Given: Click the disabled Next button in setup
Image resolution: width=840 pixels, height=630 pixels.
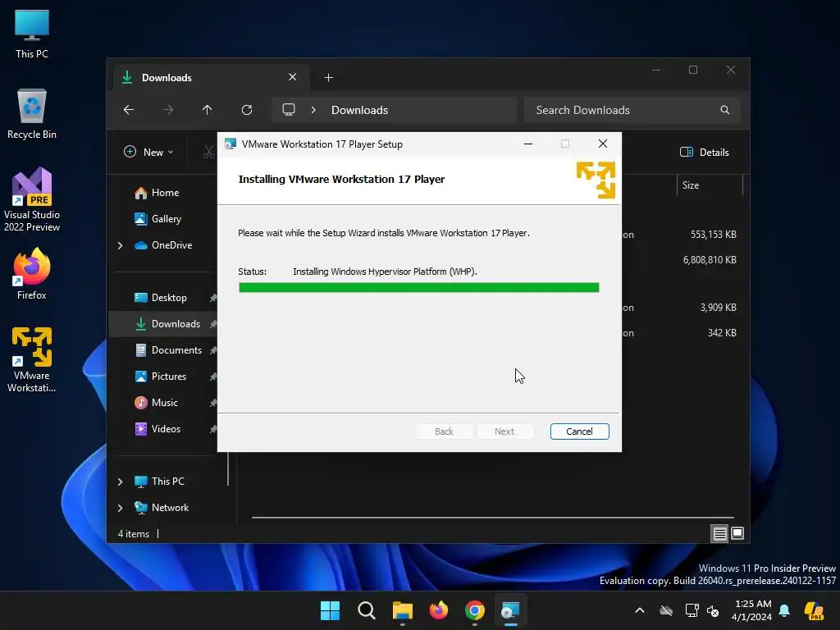Looking at the screenshot, I should click(504, 431).
